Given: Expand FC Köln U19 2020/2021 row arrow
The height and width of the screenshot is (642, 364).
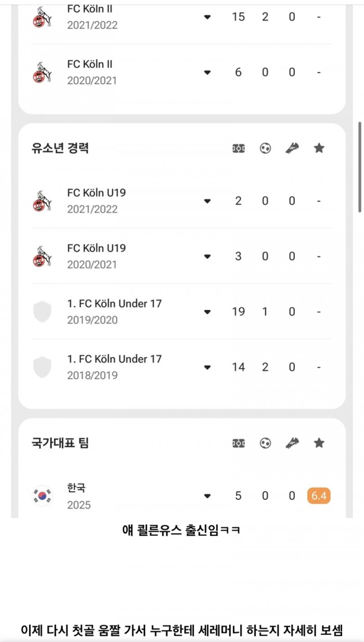Looking at the screenshot, I should coord(207,256).
